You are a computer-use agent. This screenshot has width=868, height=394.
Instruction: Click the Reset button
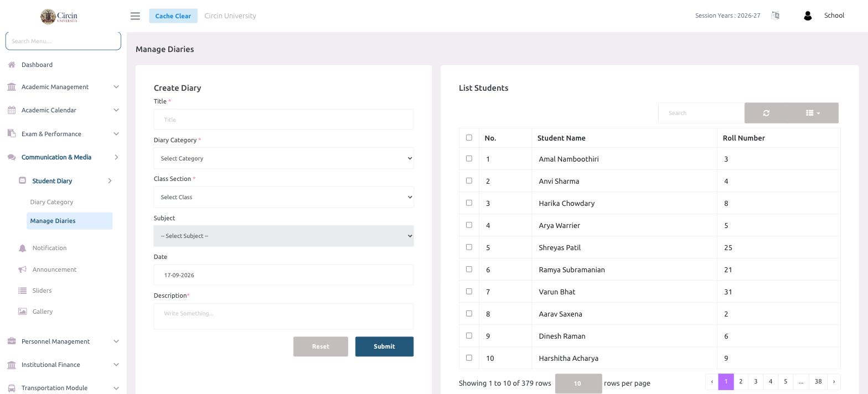pyautogui.click(x=321, y=346)
